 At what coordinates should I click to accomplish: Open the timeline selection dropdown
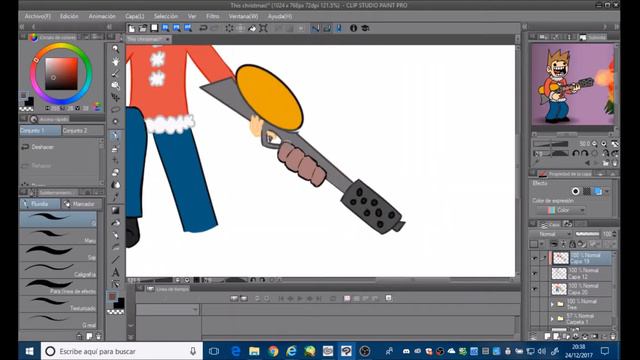(167, 309)
